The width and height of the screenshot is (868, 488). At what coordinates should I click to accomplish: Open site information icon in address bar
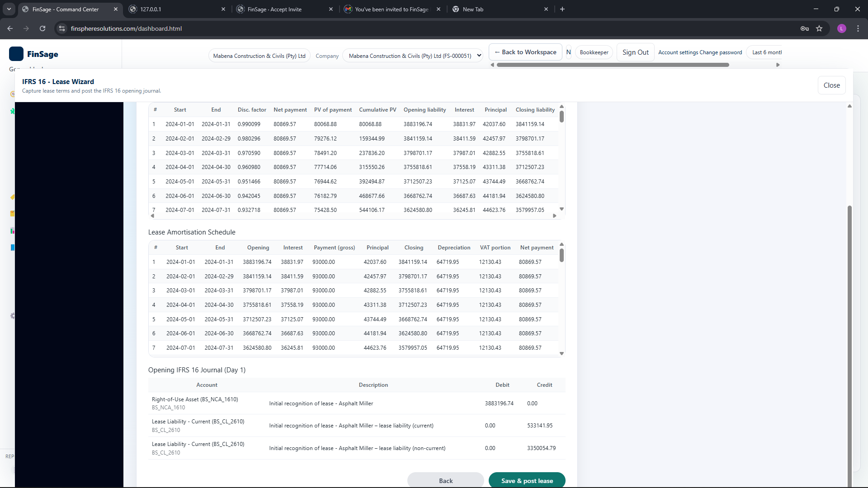(x=62, y=28)
